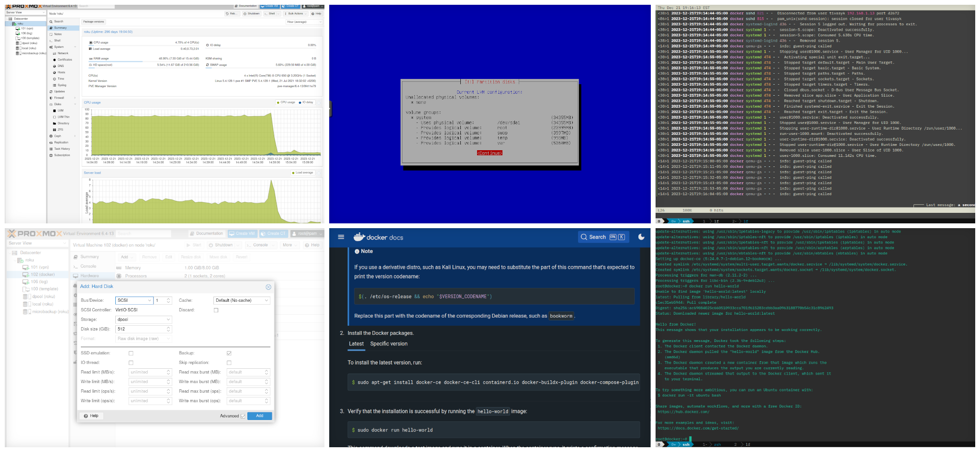Collapse the System section in node sidebar
Viewport: 980px width, 452px height.
[75, 47]
